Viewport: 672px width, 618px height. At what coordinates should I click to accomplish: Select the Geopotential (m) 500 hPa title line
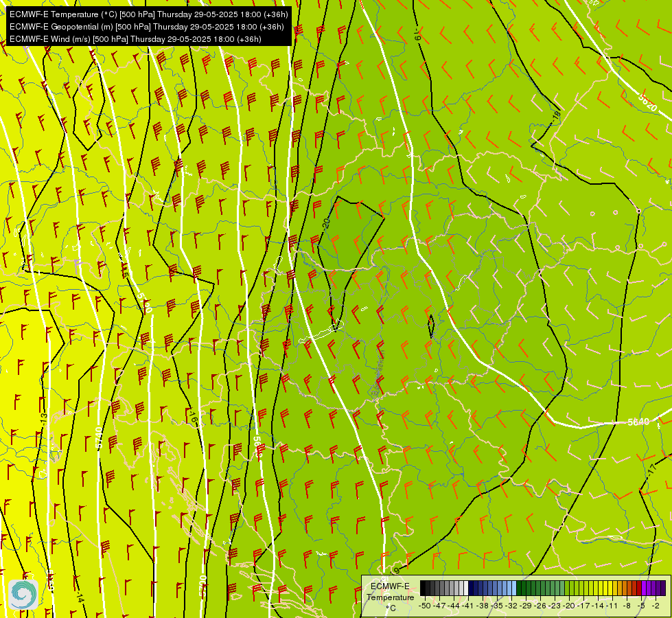[x=147, y=27]
